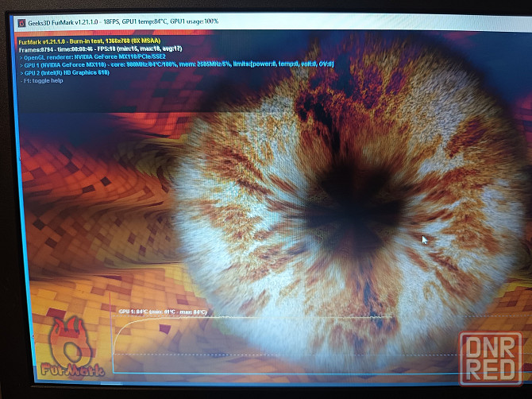Click the Geeks3D FurMark window title text

123,22
